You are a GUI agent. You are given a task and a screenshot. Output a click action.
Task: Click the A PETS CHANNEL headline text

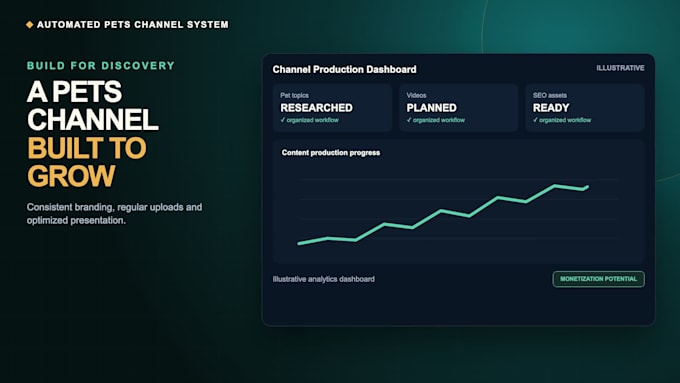tap(92, 105)
